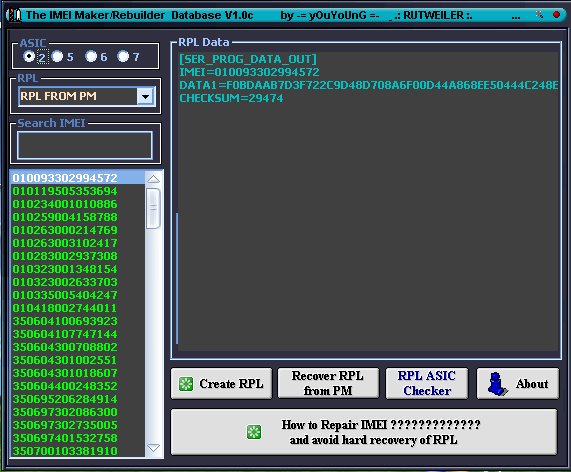Viewport: 571px width, 472px height.
Task: Select IMEI 010234001010886 in list
Action: [x=78, y=204]
